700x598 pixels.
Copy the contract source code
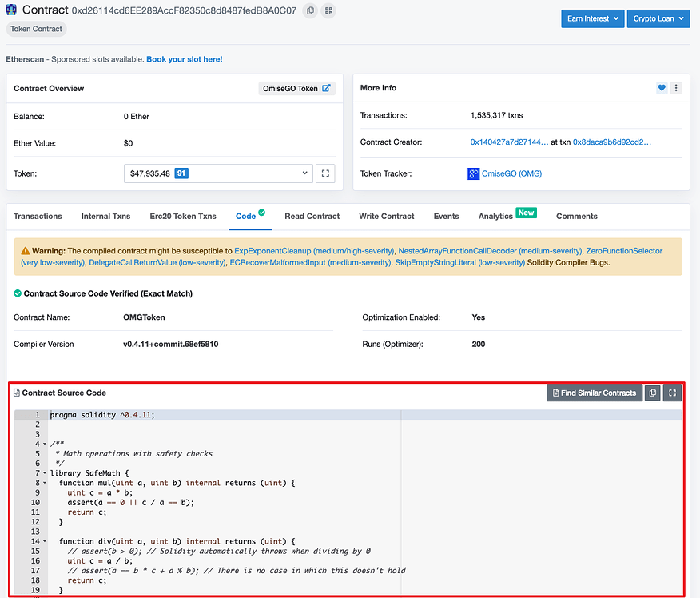coord(653,393)
